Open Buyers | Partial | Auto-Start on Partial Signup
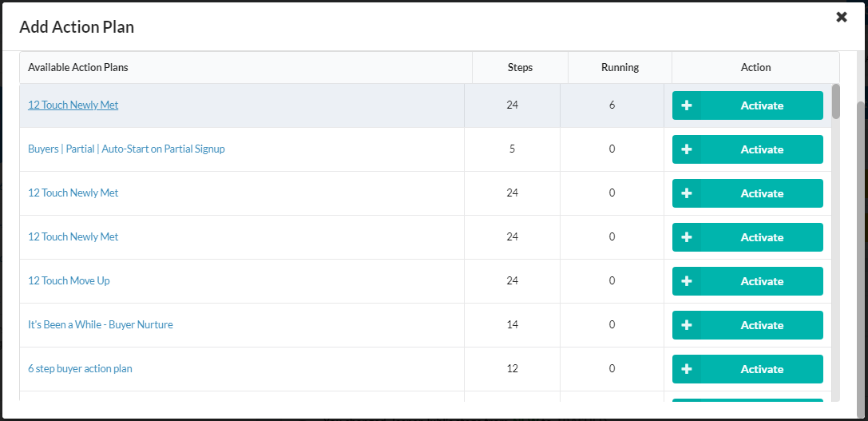868x421 pixels. 126,149
